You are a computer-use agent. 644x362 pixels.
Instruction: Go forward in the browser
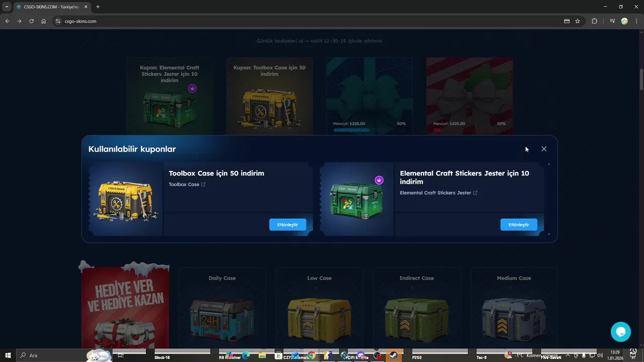19,21
